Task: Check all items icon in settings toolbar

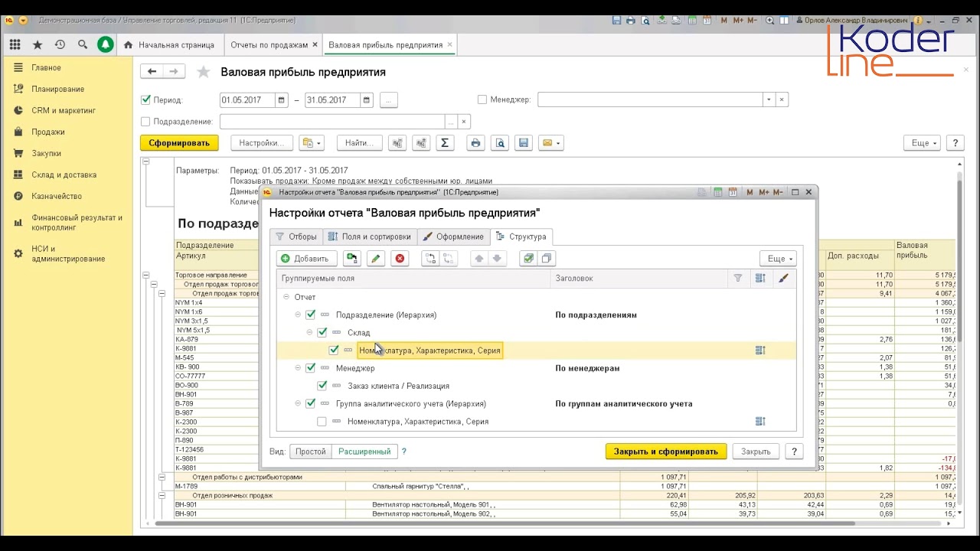Action: (528, 259)
